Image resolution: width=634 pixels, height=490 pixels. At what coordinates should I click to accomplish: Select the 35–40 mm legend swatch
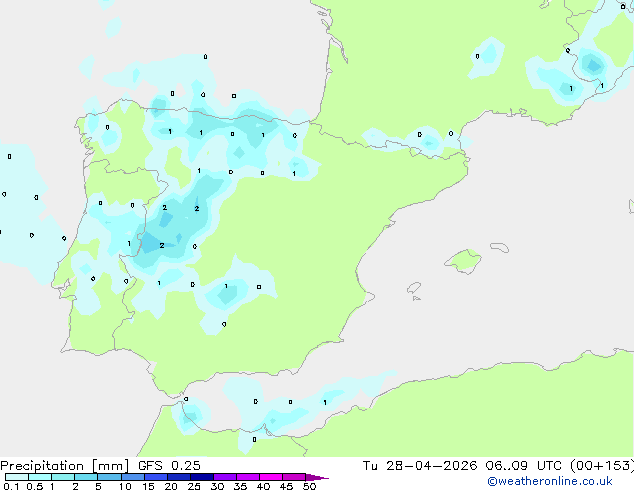248,477
